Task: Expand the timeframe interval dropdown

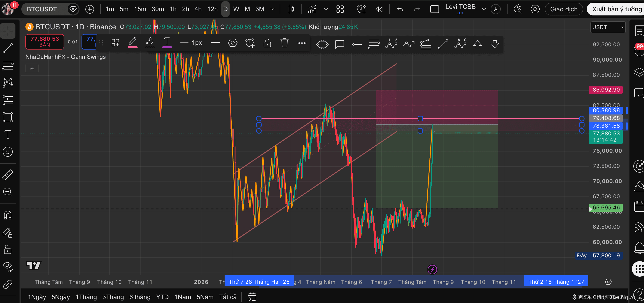Action: [x=272, y=9]
